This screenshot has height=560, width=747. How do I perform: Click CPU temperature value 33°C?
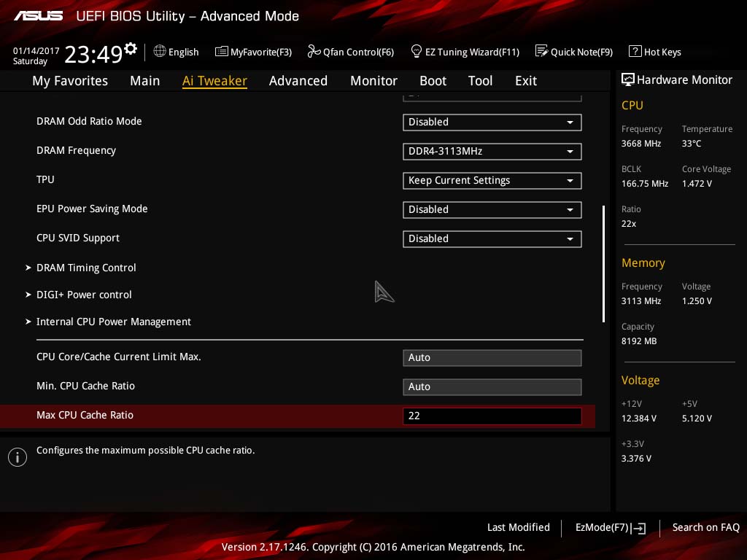[692, 144]
